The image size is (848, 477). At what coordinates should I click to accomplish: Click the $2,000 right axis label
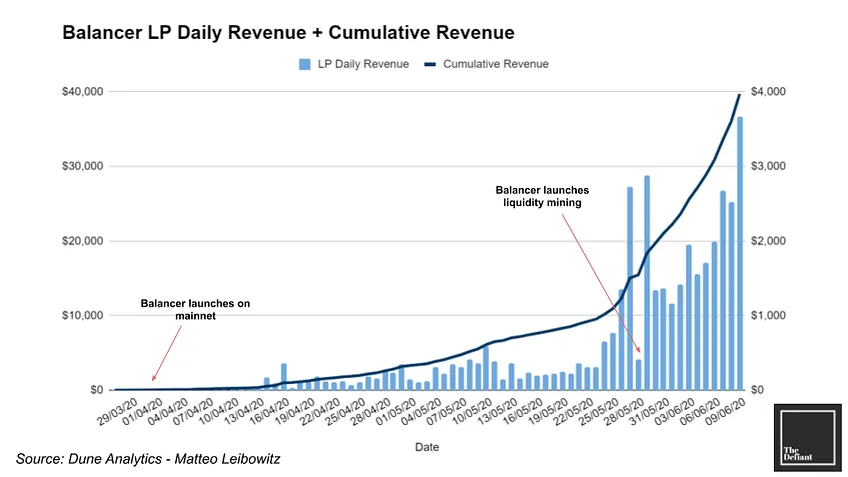[x=768, y=241]
